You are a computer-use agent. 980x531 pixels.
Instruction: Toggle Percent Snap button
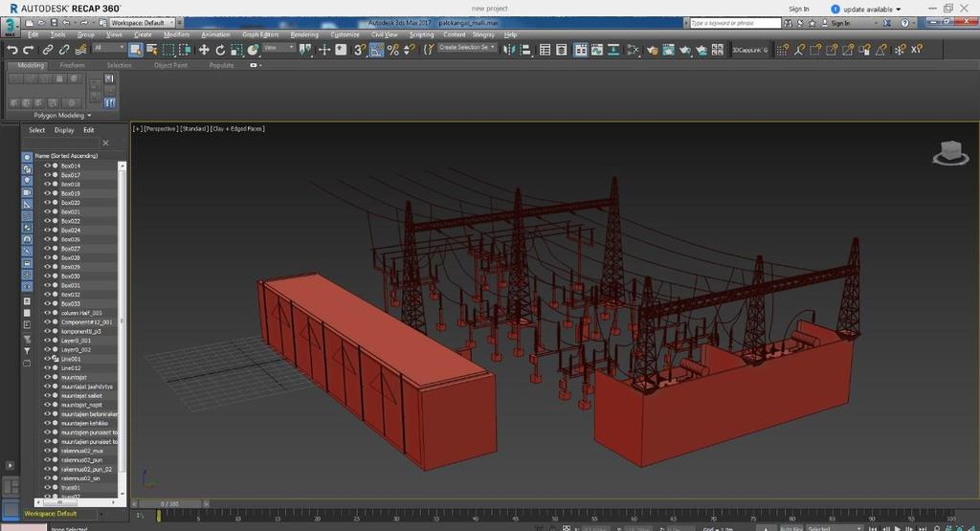pyautogui.click(x=392, y=50)
